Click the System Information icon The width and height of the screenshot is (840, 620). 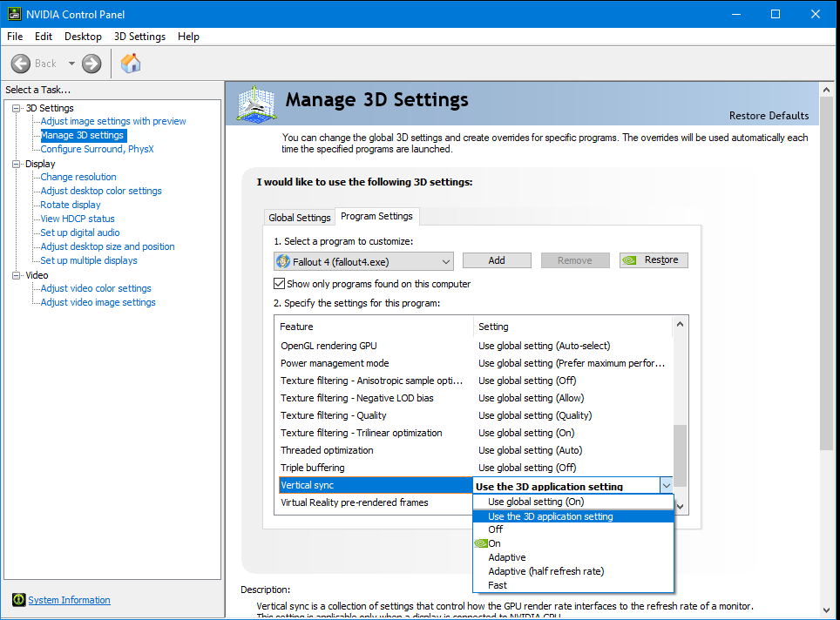coord(18,600)
